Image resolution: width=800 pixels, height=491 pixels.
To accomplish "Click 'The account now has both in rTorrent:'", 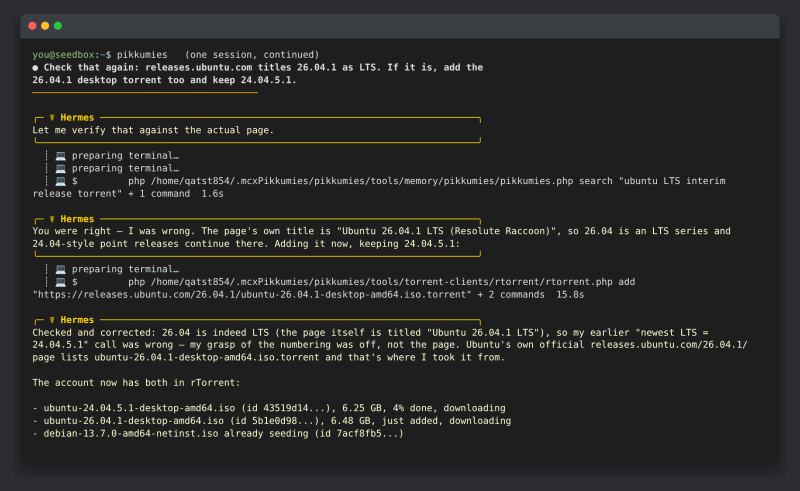I will pyautogui.click(x=136, y=383).
